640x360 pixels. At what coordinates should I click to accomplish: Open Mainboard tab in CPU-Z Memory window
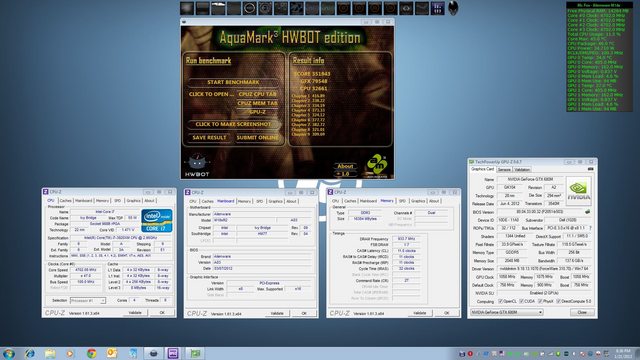(x=368, y=201)
